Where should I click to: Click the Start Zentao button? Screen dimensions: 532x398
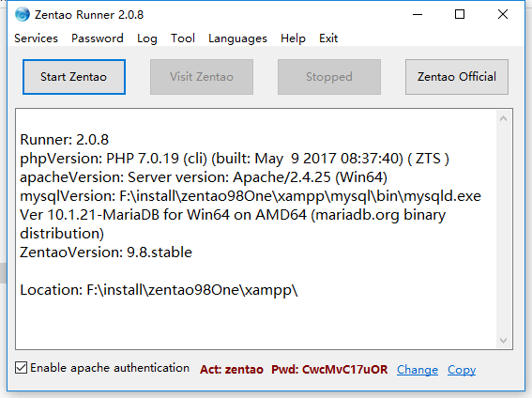tap(74, 77)
